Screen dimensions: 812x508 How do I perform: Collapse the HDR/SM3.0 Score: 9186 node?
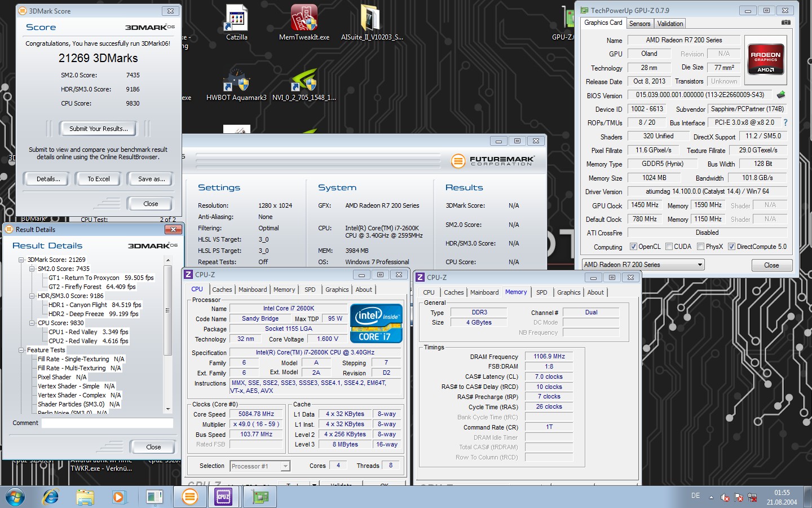[x=32, y=296]
